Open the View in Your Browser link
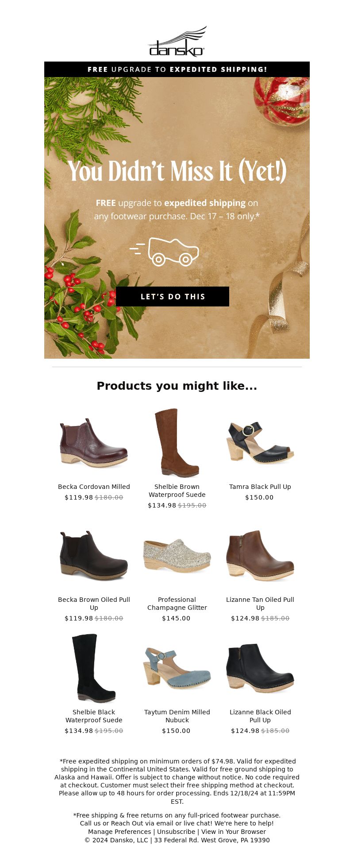This screenshot has height=868, width=354. 234,832
